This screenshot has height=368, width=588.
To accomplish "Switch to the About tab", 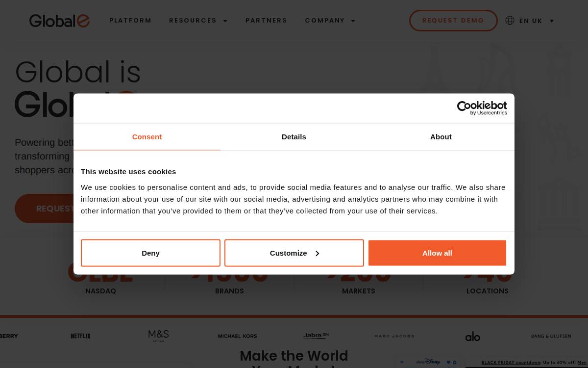I will click(441, 137).
